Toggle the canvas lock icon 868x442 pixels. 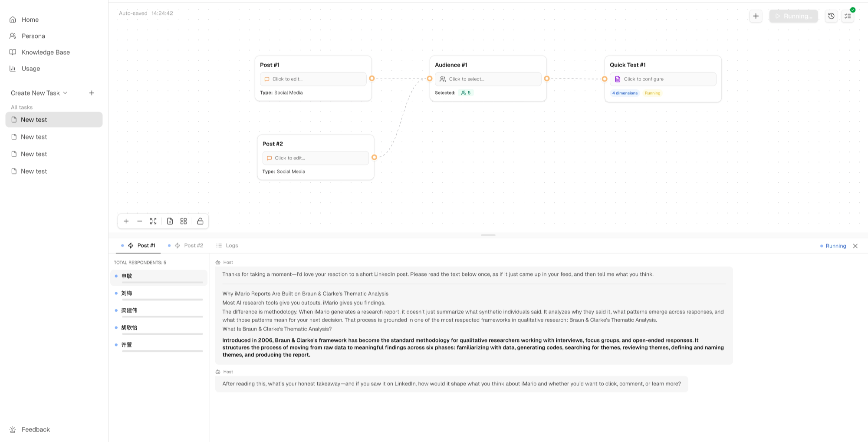pos(200,221)
